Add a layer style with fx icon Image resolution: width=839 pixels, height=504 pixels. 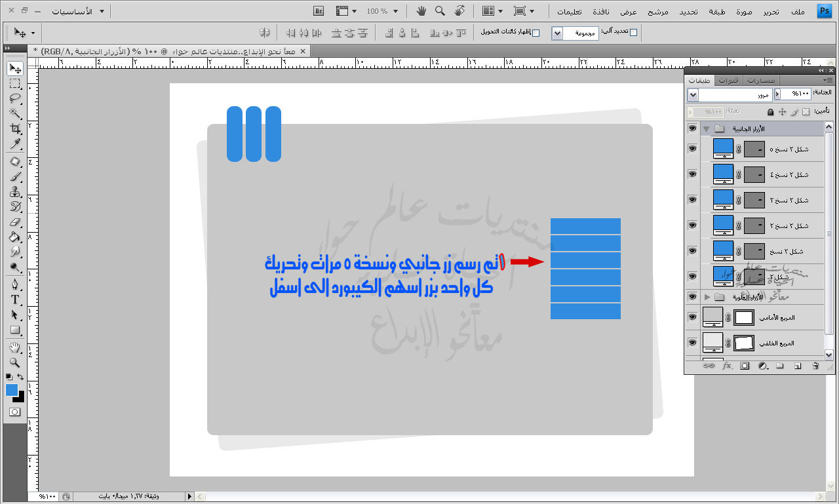(x=727, y=366)
